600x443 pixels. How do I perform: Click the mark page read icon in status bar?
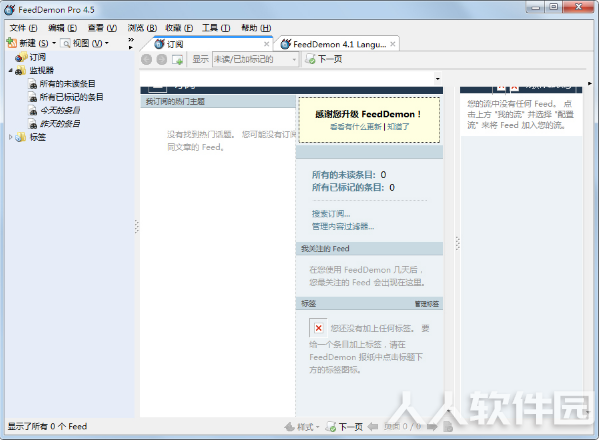point(448,427)
